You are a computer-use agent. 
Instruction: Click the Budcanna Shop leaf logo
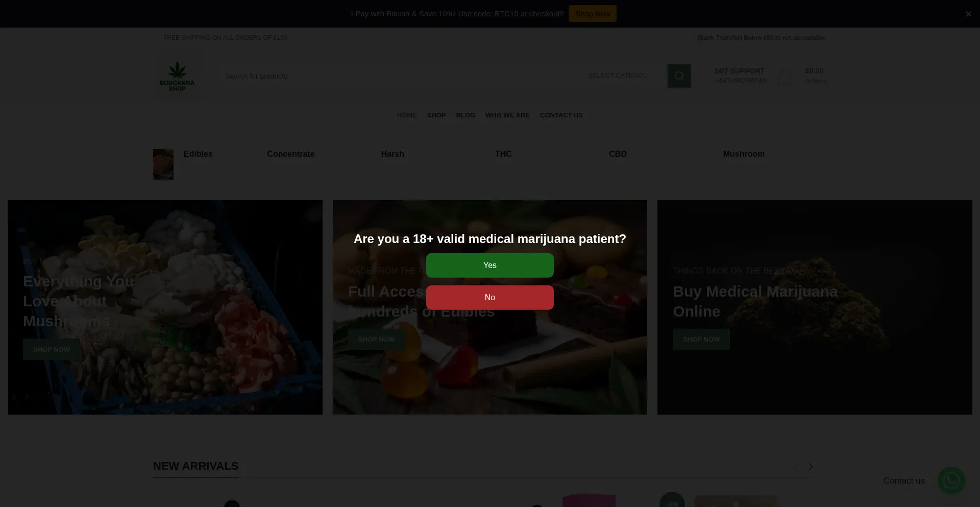point(178,76)
